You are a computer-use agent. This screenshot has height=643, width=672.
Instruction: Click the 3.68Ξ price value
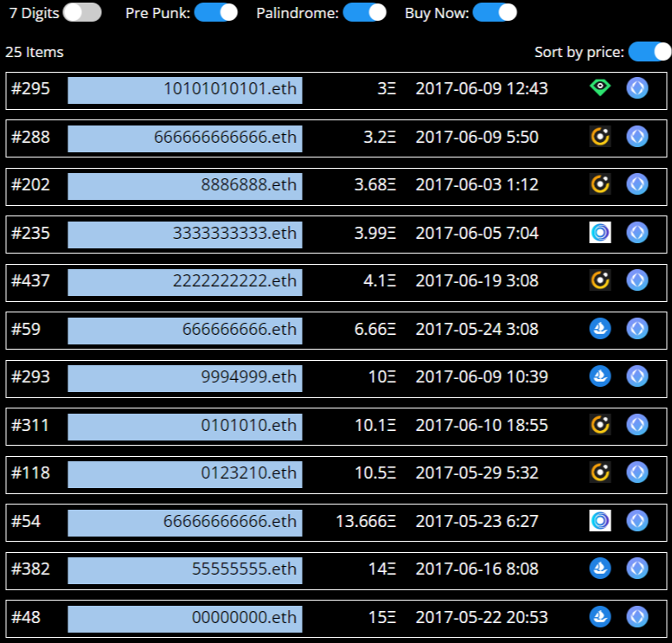pyautogui.click(x=375, y=184)
